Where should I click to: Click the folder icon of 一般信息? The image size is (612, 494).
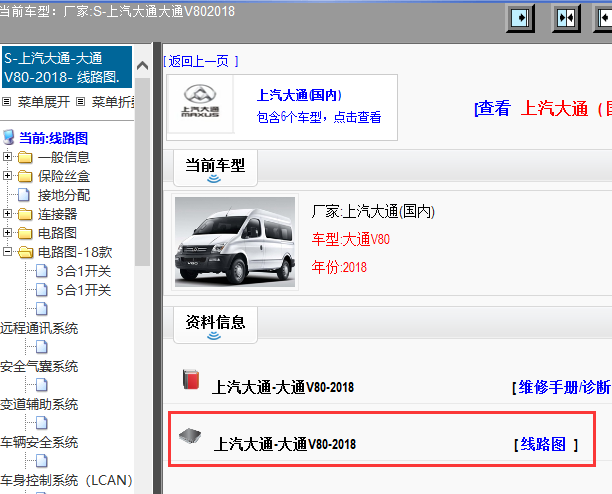tap(25, 157)
